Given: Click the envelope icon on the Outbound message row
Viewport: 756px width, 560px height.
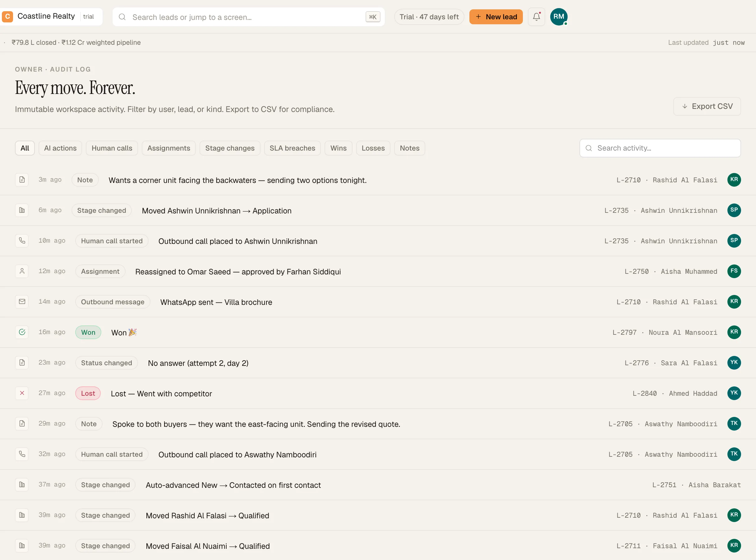Looking at the screenshot, I should pos(22,302).
